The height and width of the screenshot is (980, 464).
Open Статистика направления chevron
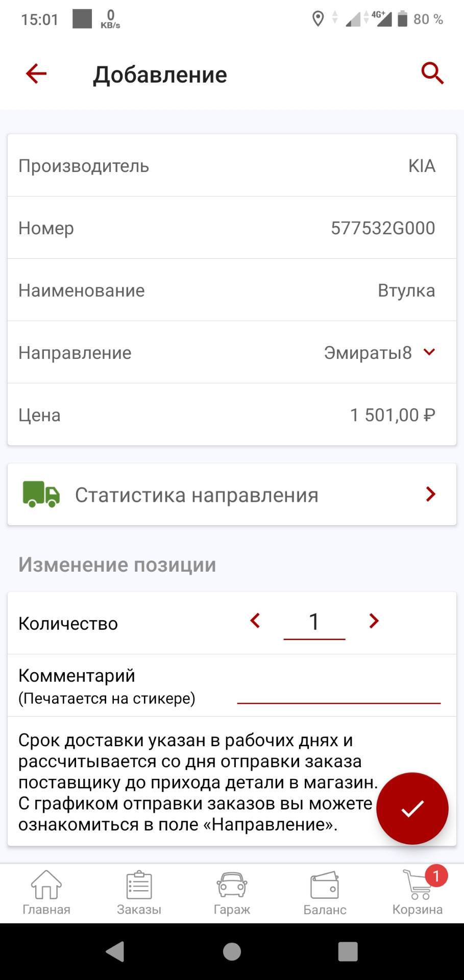click(x=430, y=494)
